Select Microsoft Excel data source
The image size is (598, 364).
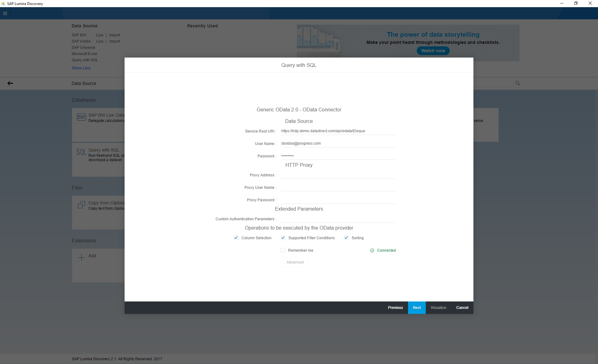coord(84,53)
